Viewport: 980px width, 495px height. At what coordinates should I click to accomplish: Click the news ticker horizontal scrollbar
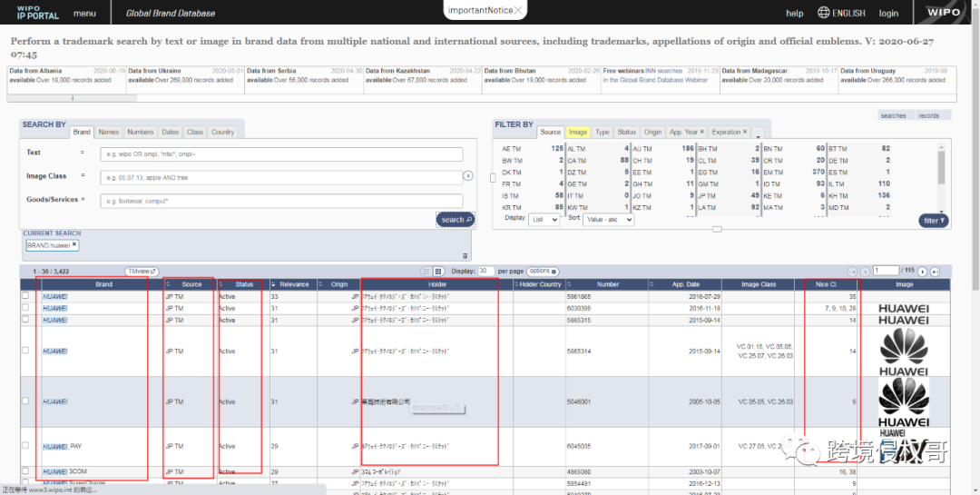point(73,98)
